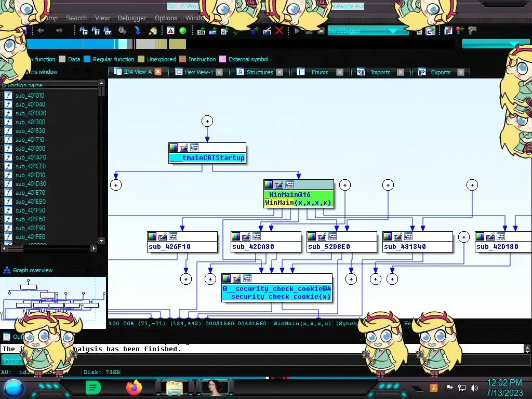Expand the plus node left of WinMain

point(116,185)
